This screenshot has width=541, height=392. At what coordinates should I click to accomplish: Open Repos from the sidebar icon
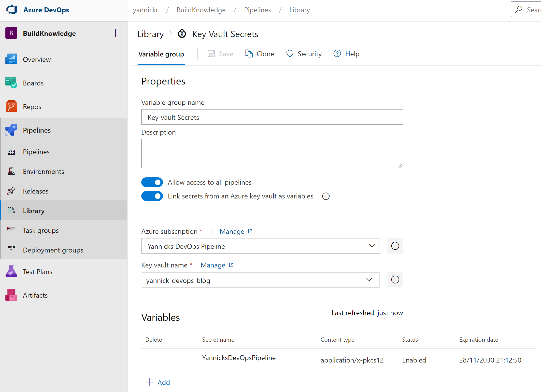tap(11, 106)
